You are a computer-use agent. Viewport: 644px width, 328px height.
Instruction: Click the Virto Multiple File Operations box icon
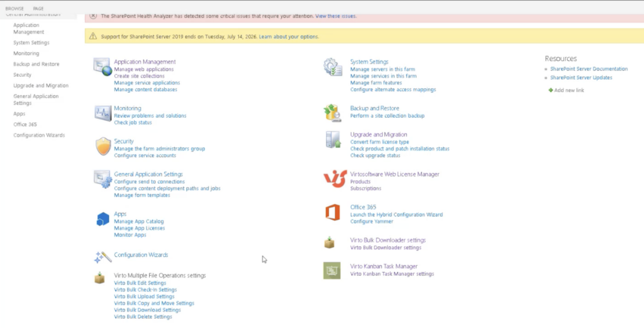click(99, 278)
